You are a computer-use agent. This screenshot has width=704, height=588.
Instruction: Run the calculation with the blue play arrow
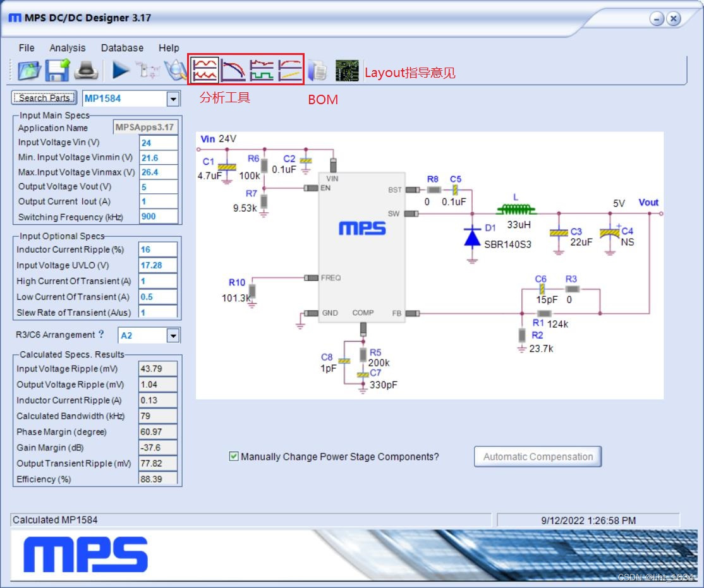pos(120,71)
